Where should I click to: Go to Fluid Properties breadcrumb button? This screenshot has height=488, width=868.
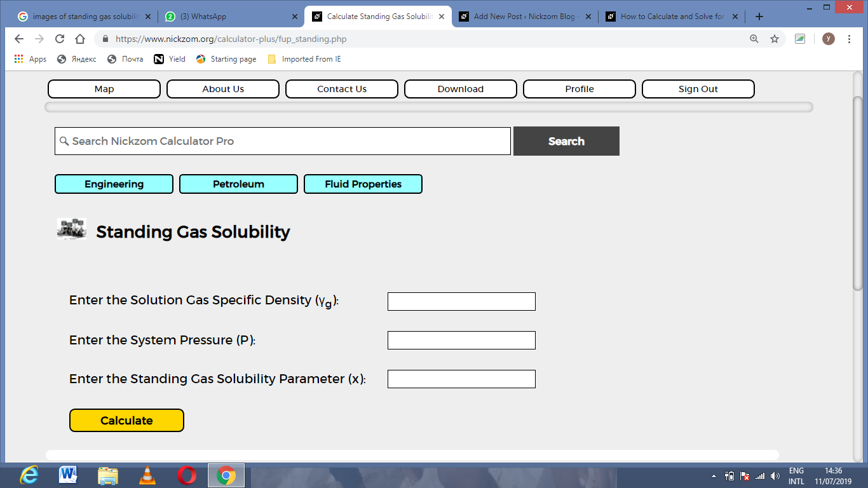point(363,184)
